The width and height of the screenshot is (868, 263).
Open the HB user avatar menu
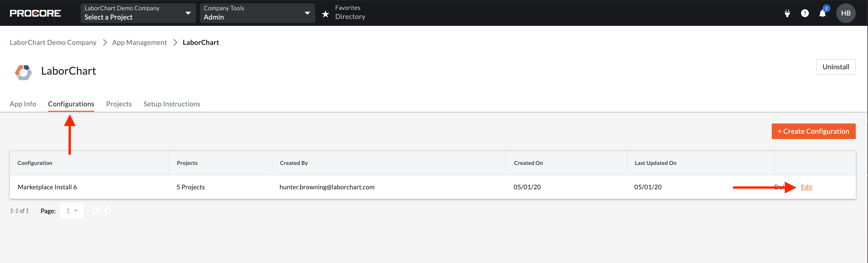point(846,13)
